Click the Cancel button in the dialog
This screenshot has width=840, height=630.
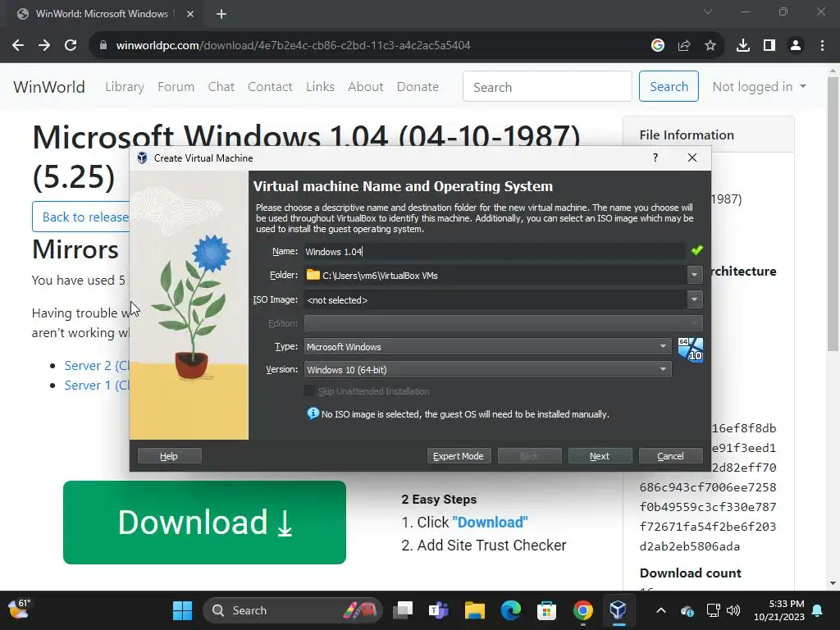pos(671,456)
